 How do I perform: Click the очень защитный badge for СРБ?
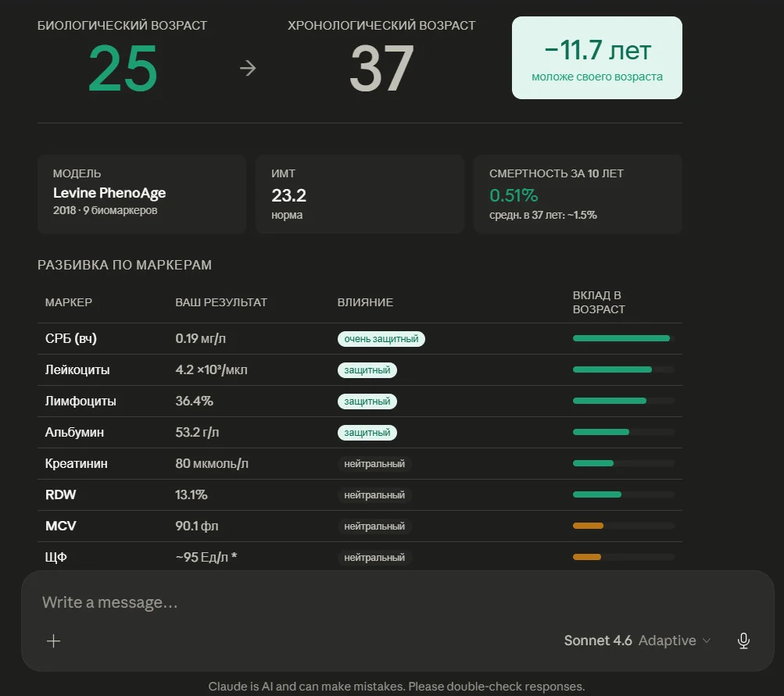pos(381,339)
